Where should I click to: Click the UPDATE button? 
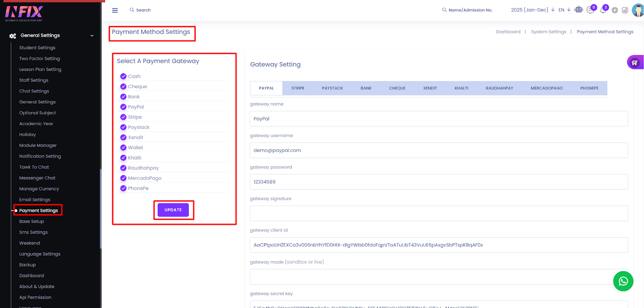tap(173, 210)
